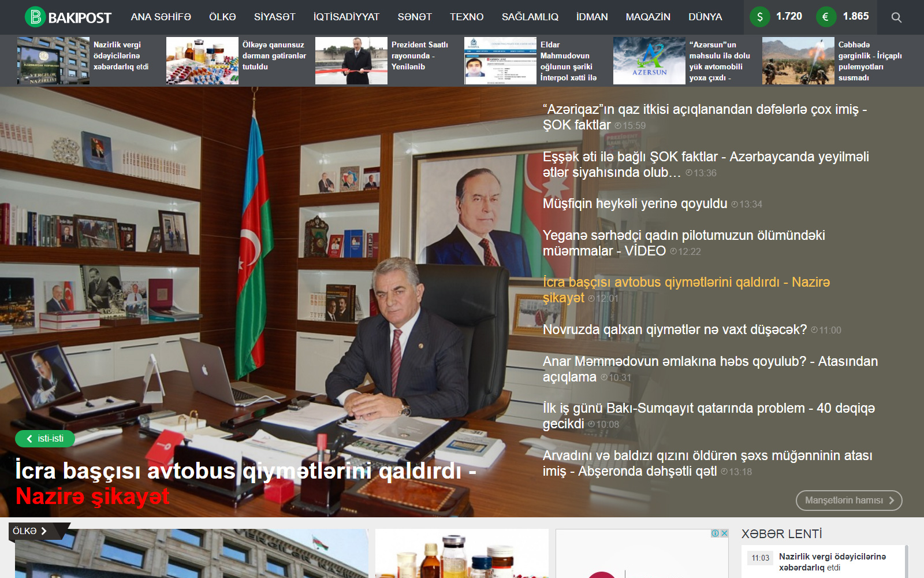The width and height of the screenshot is (924, 578).
Task: Go to the İQTİSADİYYAT section
Action: pos(346,17)
